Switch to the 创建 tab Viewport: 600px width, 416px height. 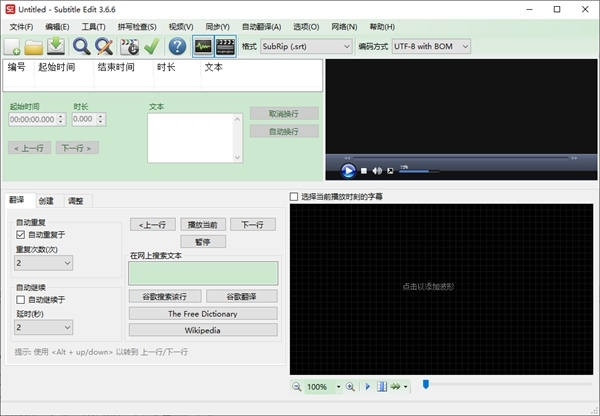tap(46, 201)
